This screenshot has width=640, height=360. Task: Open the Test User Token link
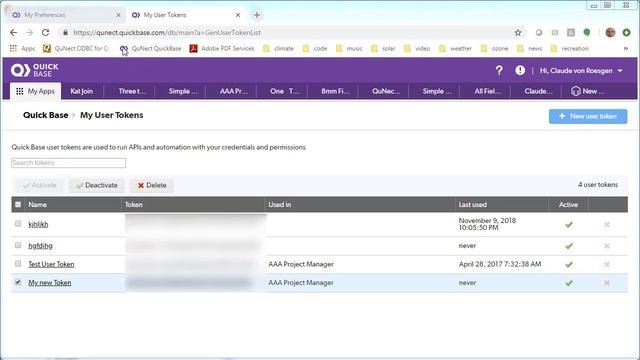[x=51, y=264]
